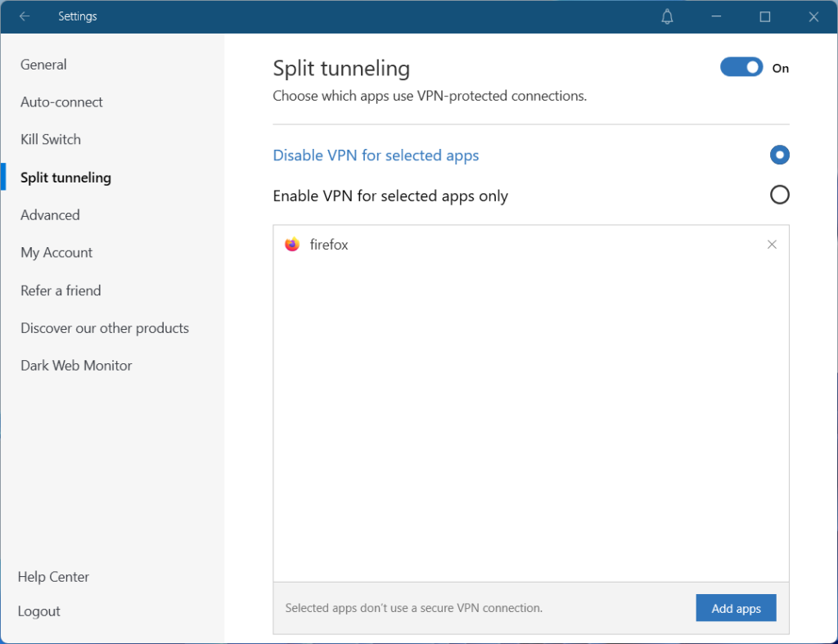
Task: Remove firefox from the apps list
Action: coord(772,245)
